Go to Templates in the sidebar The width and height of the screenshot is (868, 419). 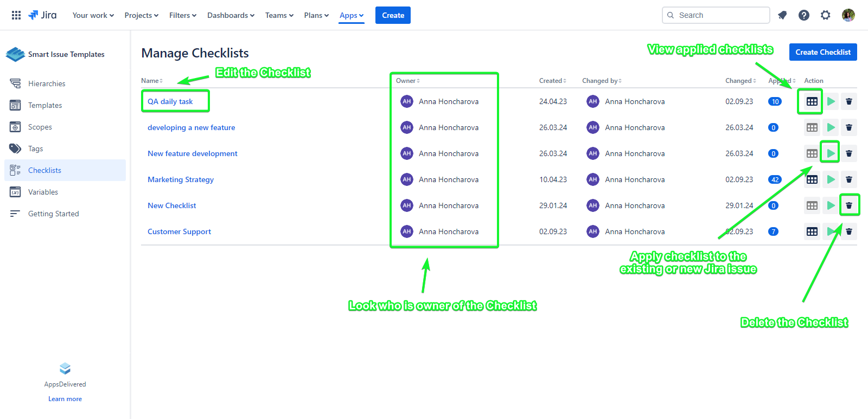[45, 105]
